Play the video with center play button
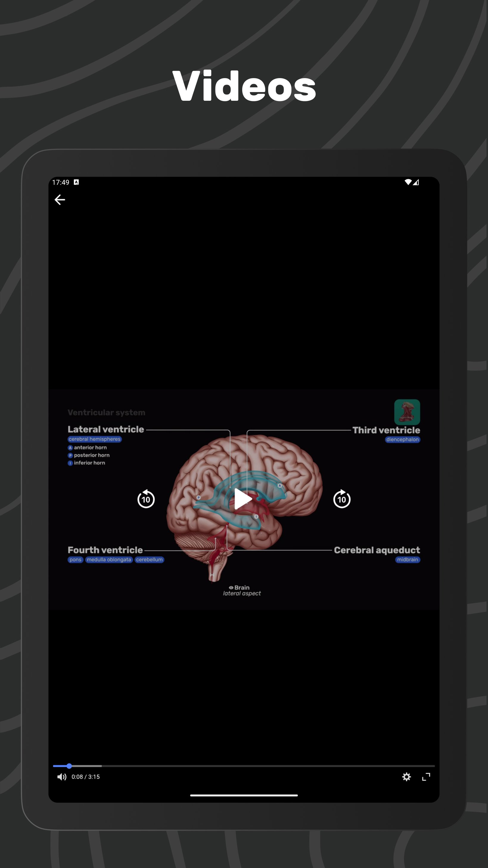The image size is (488, 868). [243, 499]
